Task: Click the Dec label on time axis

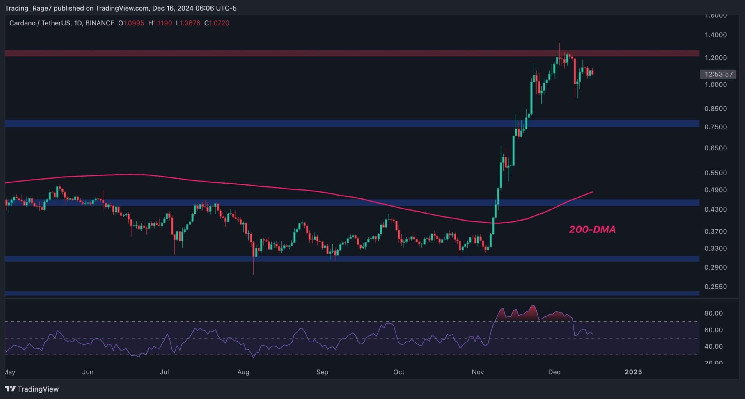Action: pos(554,372)
